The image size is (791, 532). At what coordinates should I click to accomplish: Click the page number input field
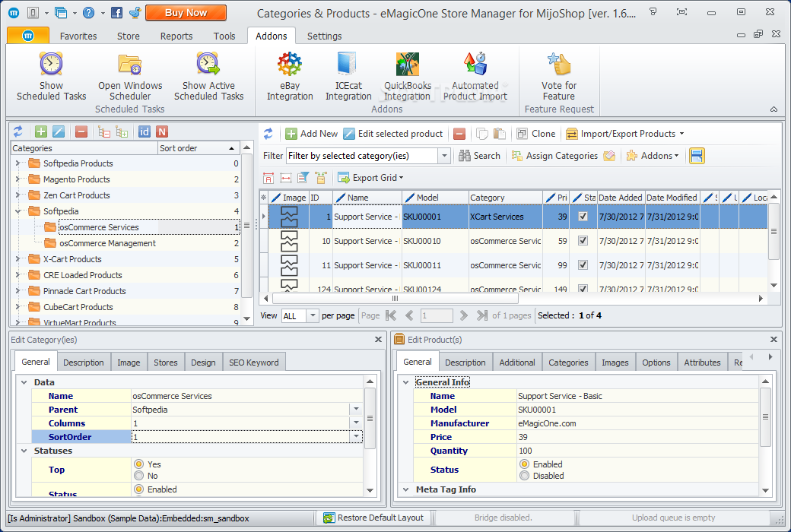click(437, 315)
